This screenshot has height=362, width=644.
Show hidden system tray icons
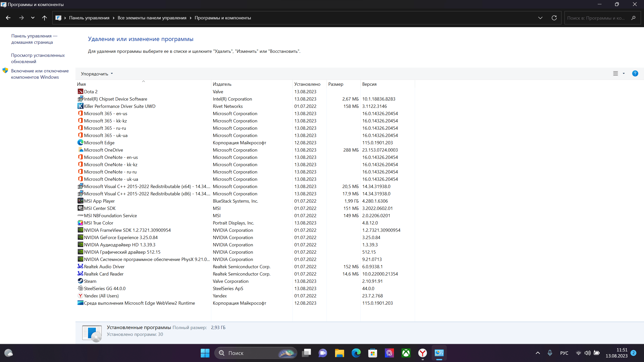[538, 353]
